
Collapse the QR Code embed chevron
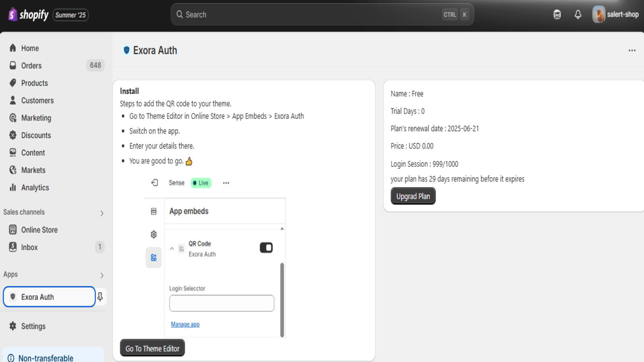172,249
